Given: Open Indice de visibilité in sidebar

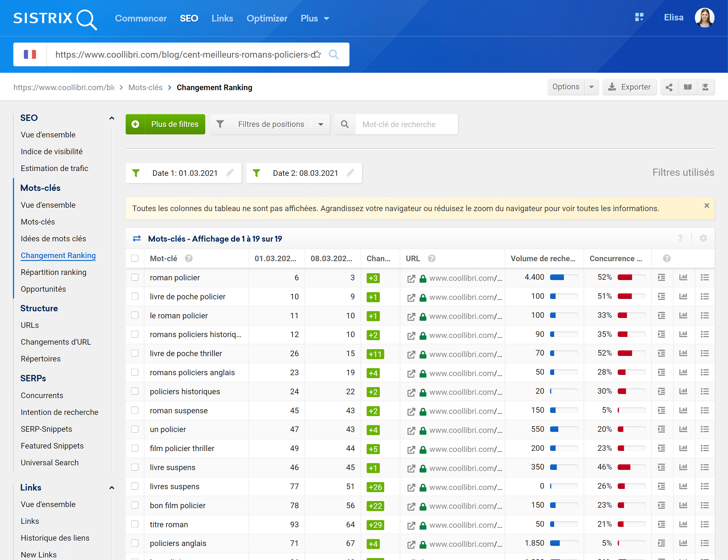Looking at the screenshot, I should [52, 152].
